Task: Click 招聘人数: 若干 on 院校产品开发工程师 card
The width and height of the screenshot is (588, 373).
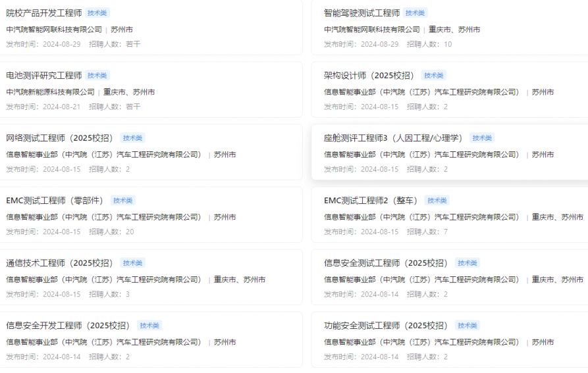Action: (x=115, y=44)
